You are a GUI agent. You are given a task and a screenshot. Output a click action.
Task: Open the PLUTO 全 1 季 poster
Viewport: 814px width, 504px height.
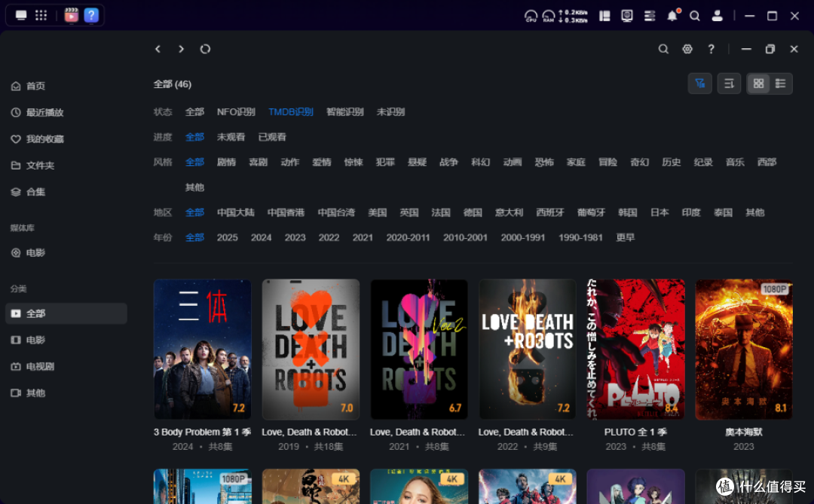pyautogui.click(x=635, y=350)
